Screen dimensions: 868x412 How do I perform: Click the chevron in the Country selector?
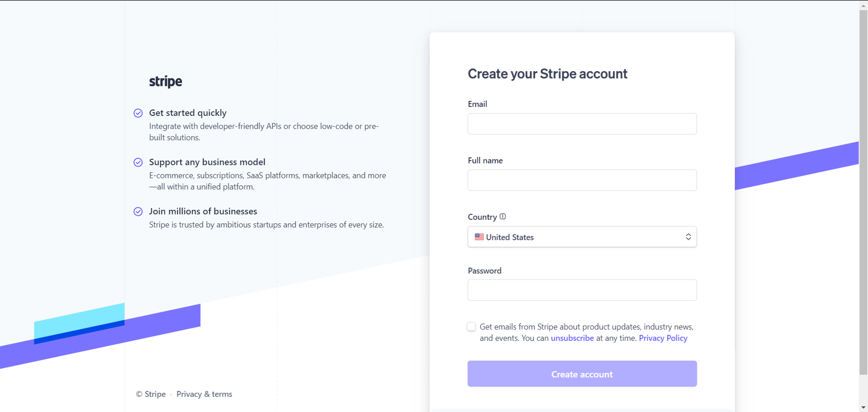click(688, 237)
